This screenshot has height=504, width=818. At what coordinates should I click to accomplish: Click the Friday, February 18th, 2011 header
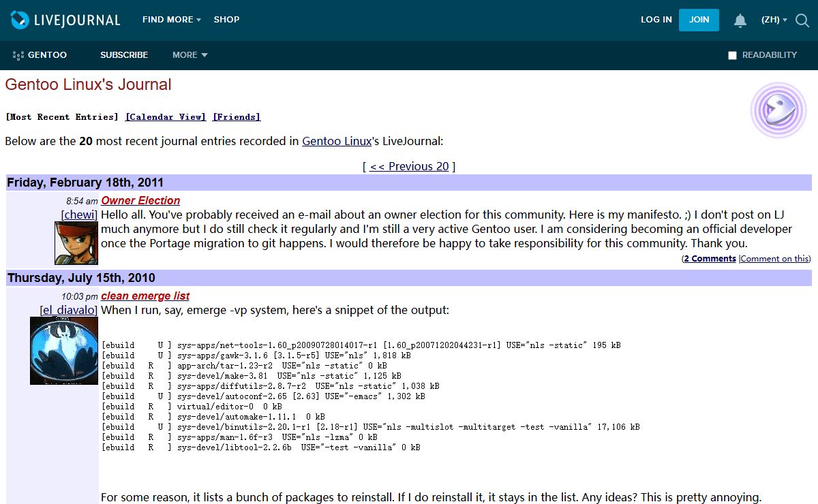click(x=409, y=183)
